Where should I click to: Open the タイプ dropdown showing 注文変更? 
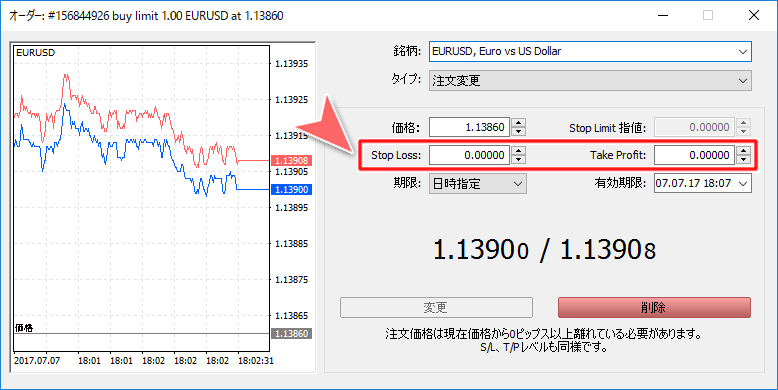(x=590, y=80)
